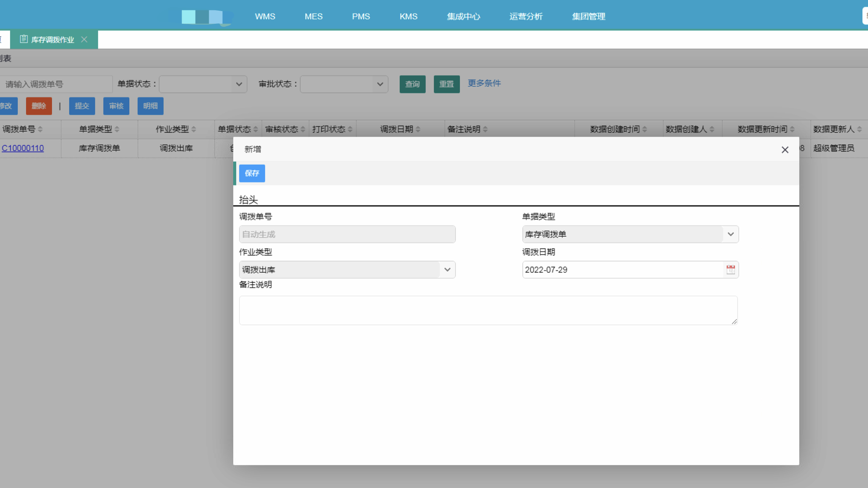This screenshot has height=488, width=868.
Task: Open the 审批状态 filter dropdown
Action: 344,84
